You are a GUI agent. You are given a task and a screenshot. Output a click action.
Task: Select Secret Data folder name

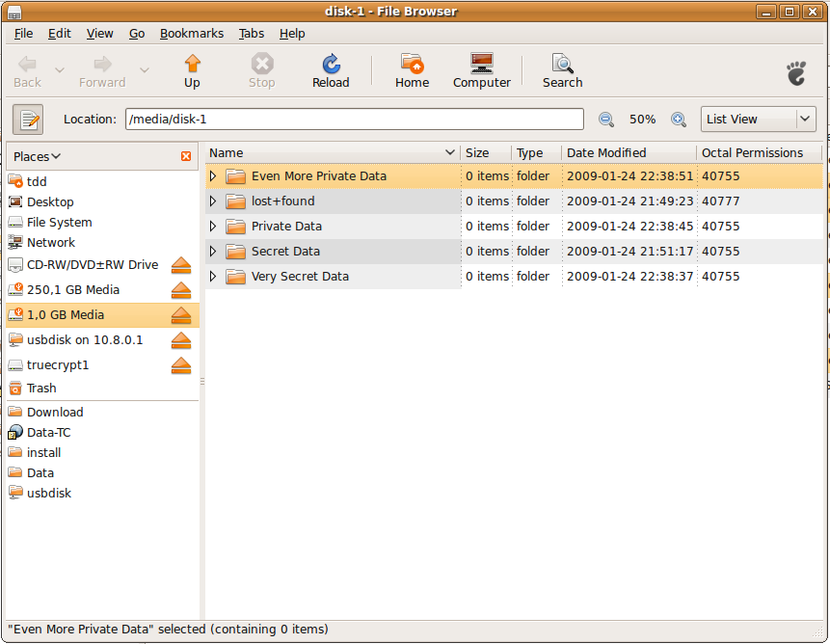tap(286, 252)
